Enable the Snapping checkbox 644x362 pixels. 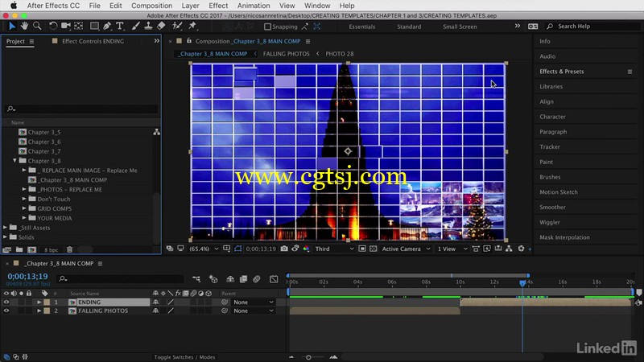pos(267,27)
